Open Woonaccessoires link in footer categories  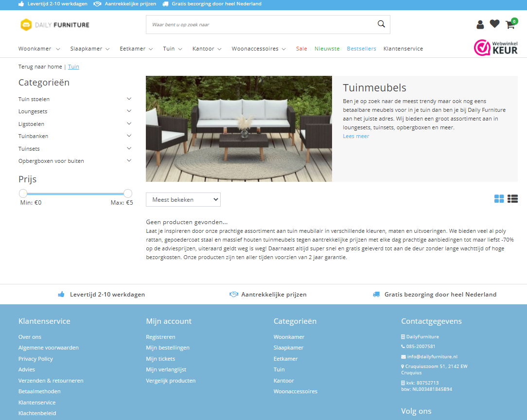tap(296, 391)
